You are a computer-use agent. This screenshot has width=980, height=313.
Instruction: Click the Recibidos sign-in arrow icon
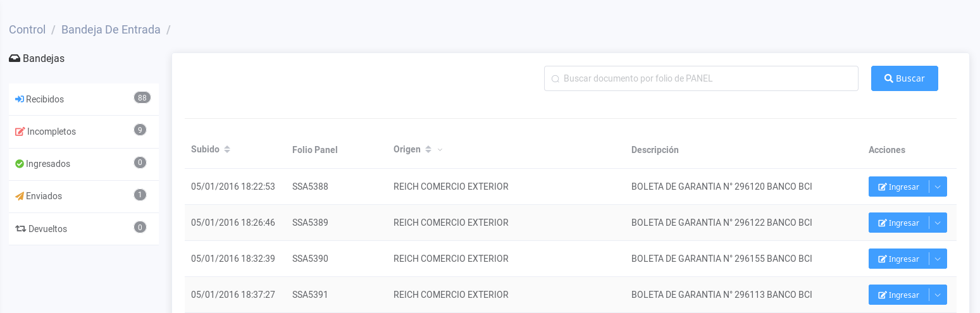20,99
